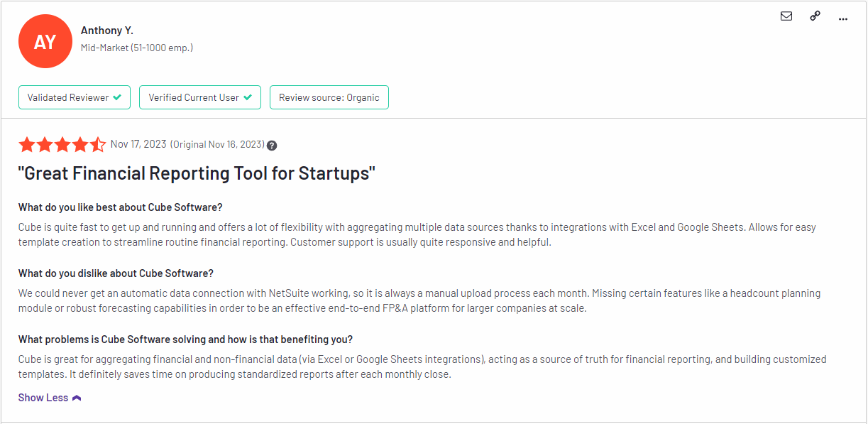The image size is (868, 424).
Task: Click the first star in rating
Action: coord(27,145)
